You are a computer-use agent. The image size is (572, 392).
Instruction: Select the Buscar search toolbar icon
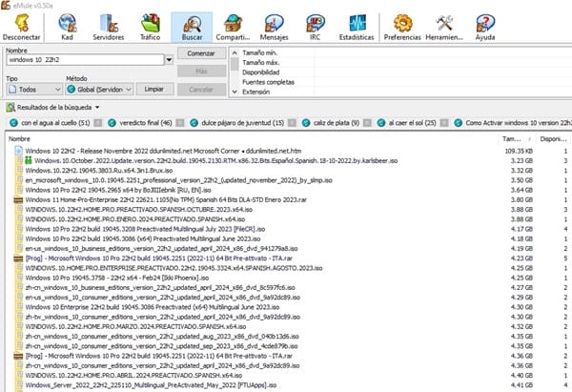coord(192,28)
